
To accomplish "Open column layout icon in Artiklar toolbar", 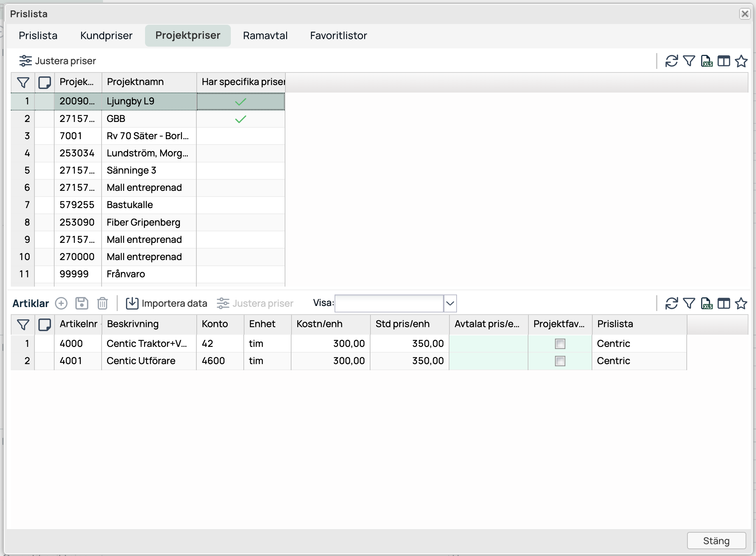I will [x=724, y=303].
